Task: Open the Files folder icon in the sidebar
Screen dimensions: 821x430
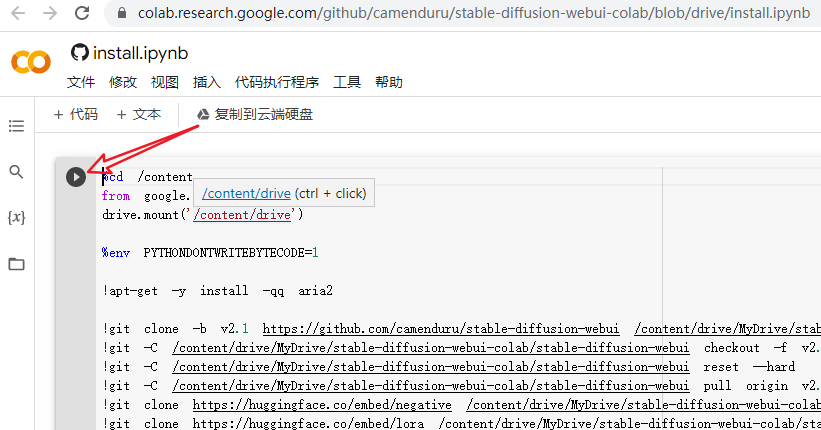Action: point(16,264)
